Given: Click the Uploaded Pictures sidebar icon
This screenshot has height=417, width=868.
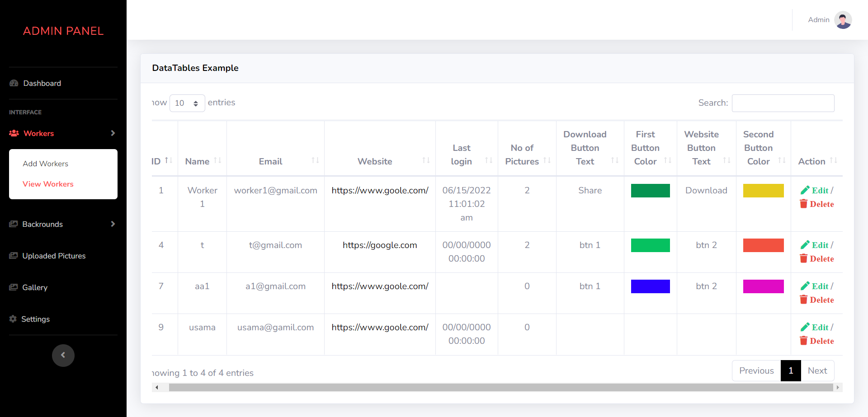Looking at the screenshot, I should pyautogui.click(x=14, y=256).
